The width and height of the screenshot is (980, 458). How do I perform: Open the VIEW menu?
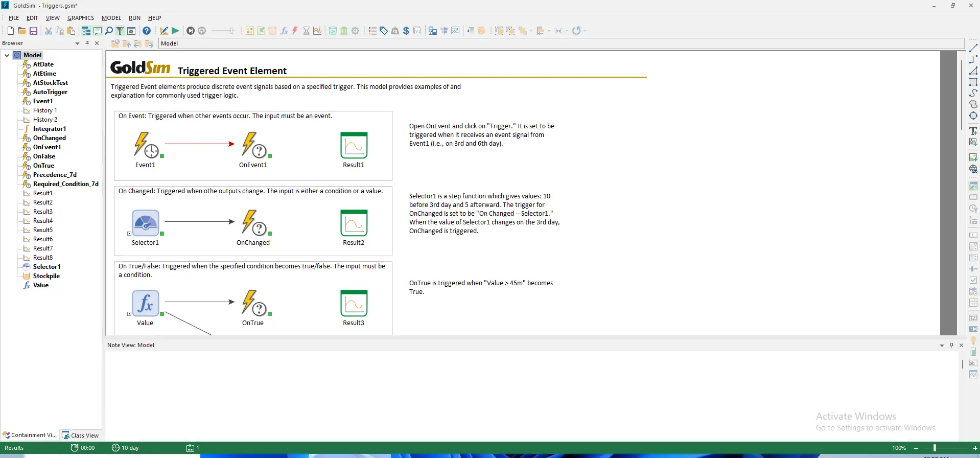(53, 18)
